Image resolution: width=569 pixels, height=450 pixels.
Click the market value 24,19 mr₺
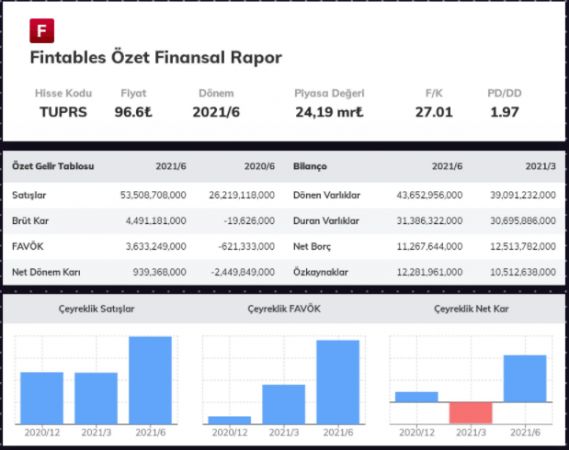coord(329,112)
